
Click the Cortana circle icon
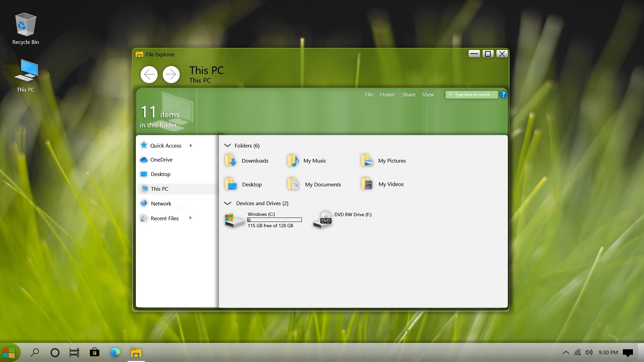[x=55, y=352]
